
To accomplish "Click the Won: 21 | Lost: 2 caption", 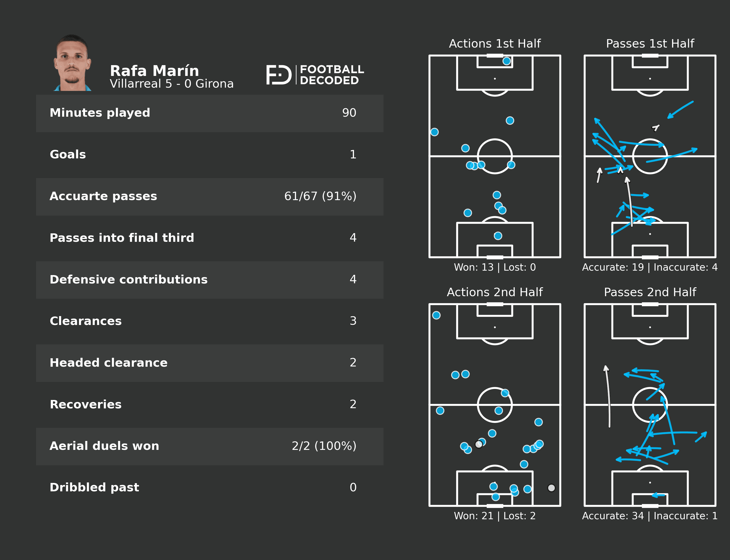I will (x=495, y=516).
